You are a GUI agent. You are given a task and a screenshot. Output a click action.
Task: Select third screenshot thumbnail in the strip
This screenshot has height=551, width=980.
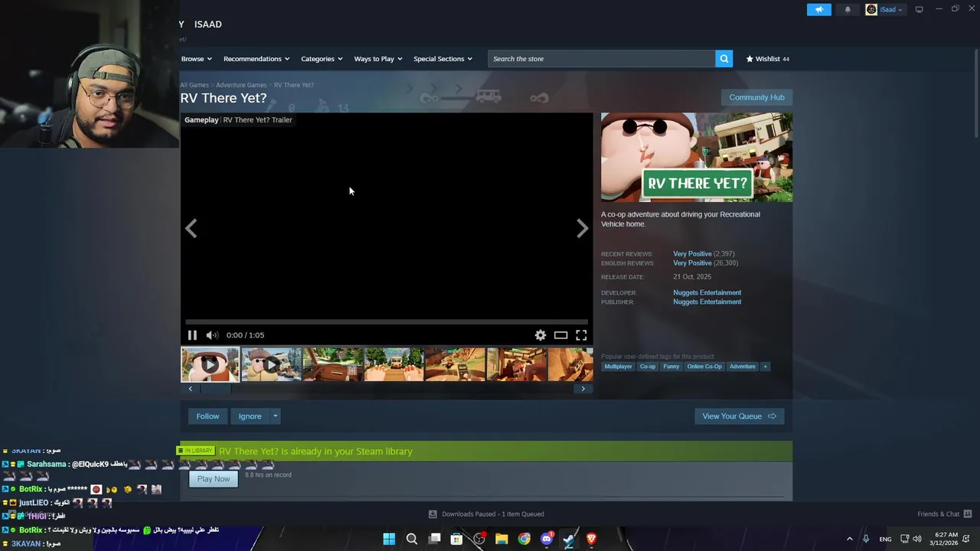[x=332, y=364]
